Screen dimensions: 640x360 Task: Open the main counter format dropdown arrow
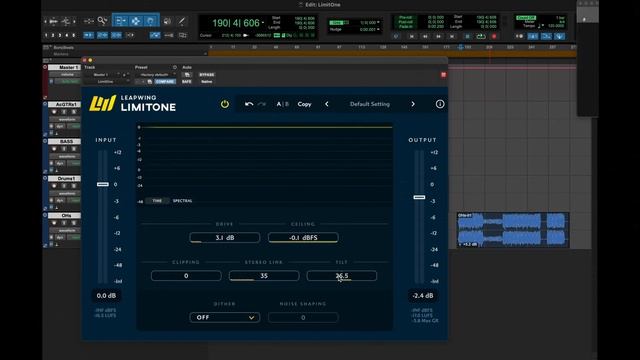pos(262,23)
